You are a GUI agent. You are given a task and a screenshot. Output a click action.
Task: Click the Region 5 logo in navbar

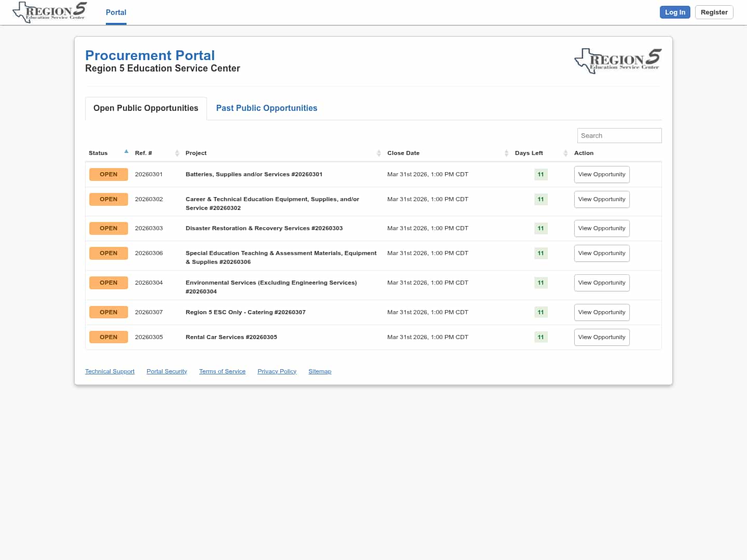point(50,12)
